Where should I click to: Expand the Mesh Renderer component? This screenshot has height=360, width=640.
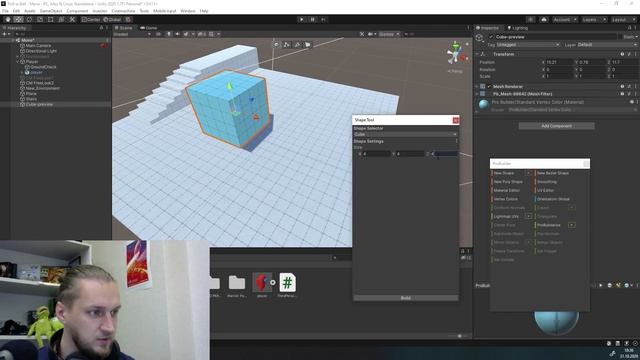click(477, 87)
